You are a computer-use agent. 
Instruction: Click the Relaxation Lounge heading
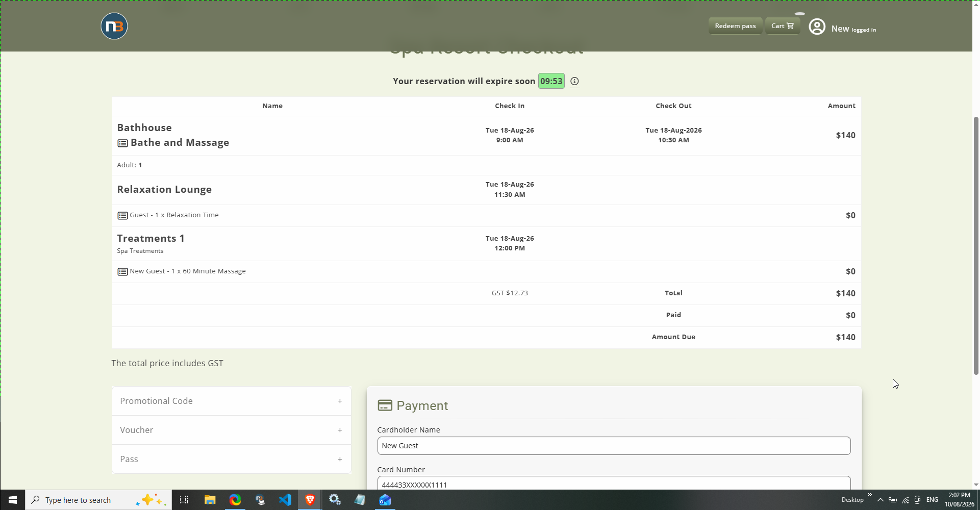coord(164,189)
